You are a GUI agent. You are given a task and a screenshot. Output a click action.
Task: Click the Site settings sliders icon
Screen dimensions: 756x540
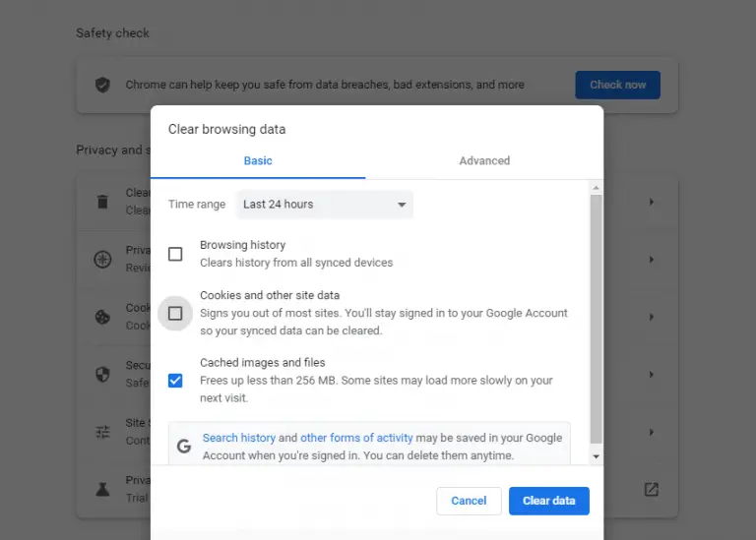[102, 432]
